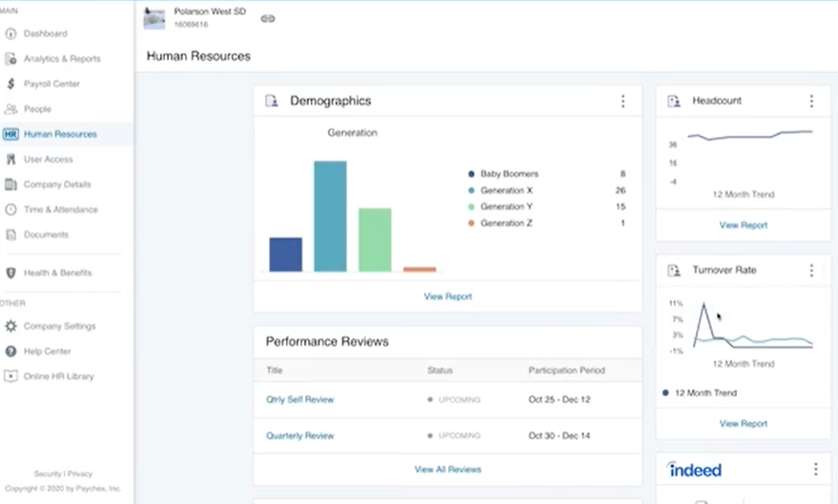The width and height of the screenshot is (838, 504).
Task: Click Generation Y legend color dot
Action: point(471,207)
